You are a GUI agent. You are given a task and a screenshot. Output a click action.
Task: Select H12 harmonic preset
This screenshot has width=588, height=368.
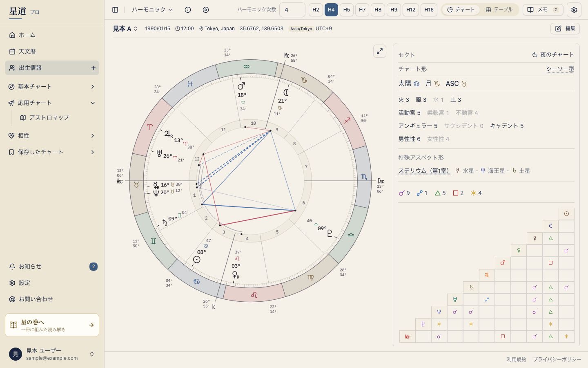pos(411,10)
